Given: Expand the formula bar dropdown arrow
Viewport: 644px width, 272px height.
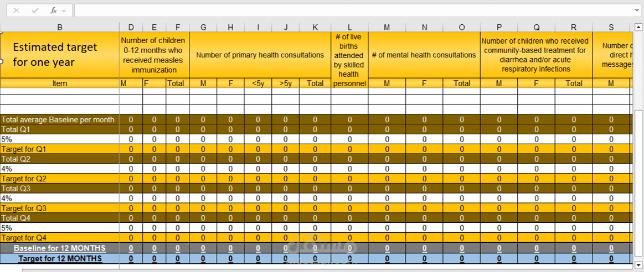Looking at the screenshot, I should (x=637, y=11).
